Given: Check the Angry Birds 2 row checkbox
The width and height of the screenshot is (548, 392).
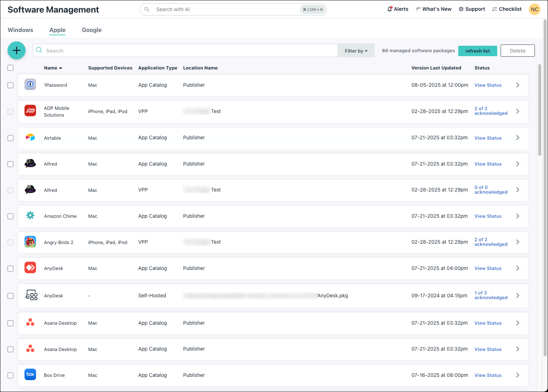Looking at the screenshot, I should [10, 243].
